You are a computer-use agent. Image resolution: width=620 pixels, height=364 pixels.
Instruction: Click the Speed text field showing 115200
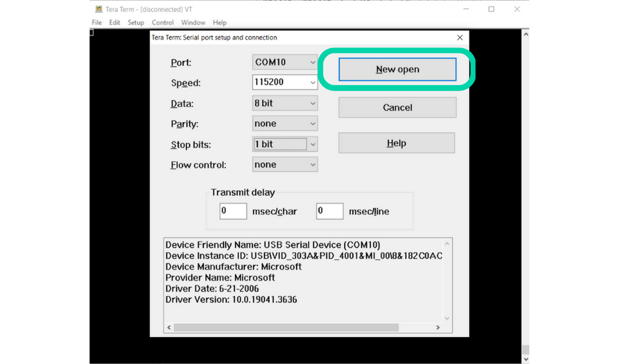(x=280, y=83)
